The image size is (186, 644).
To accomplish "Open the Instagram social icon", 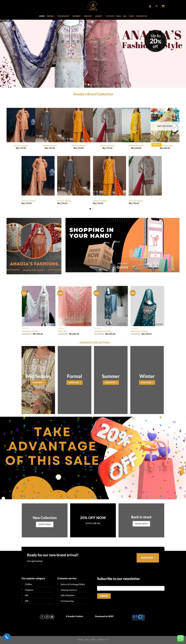I will [47, 617].
